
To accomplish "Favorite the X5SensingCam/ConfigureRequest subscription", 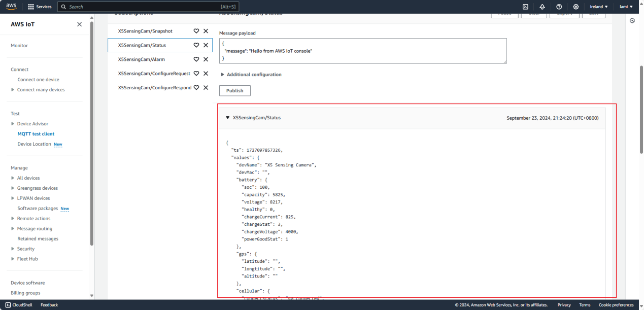I will tap(196, 74).
